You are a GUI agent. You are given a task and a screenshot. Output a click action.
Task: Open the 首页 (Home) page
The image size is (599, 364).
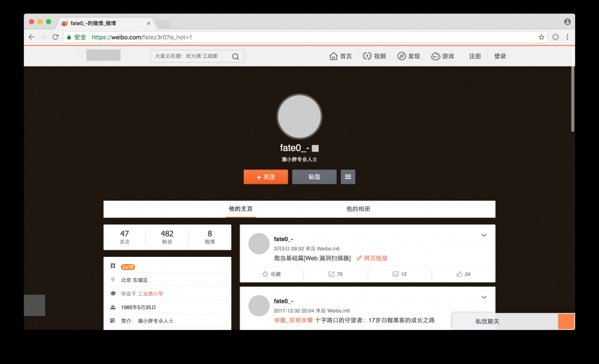340,56
